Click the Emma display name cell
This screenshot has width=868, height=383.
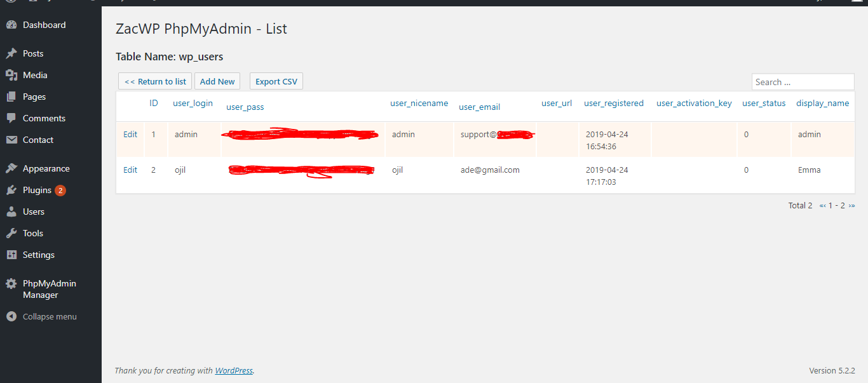pos(810,170)
